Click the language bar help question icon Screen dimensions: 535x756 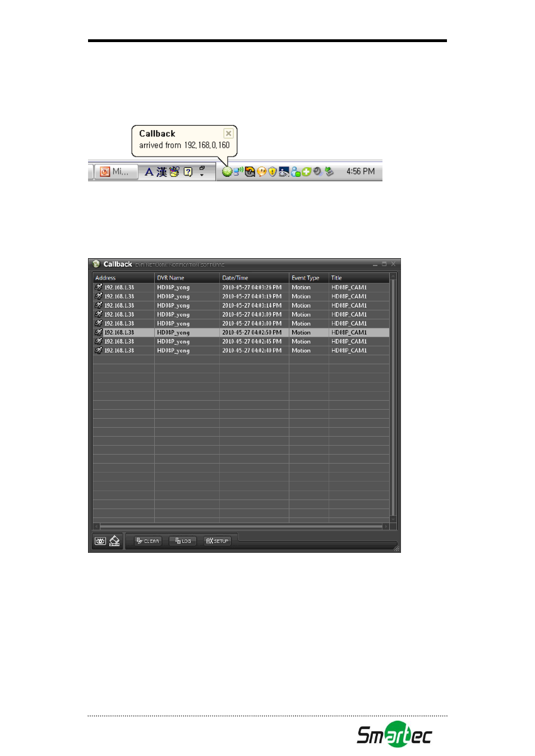[188, 172]
